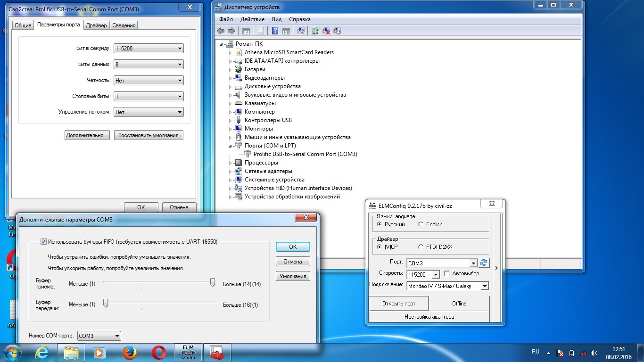Switch to the Общие tab
The width and height of the screenshot is (644, 362).
23,25
